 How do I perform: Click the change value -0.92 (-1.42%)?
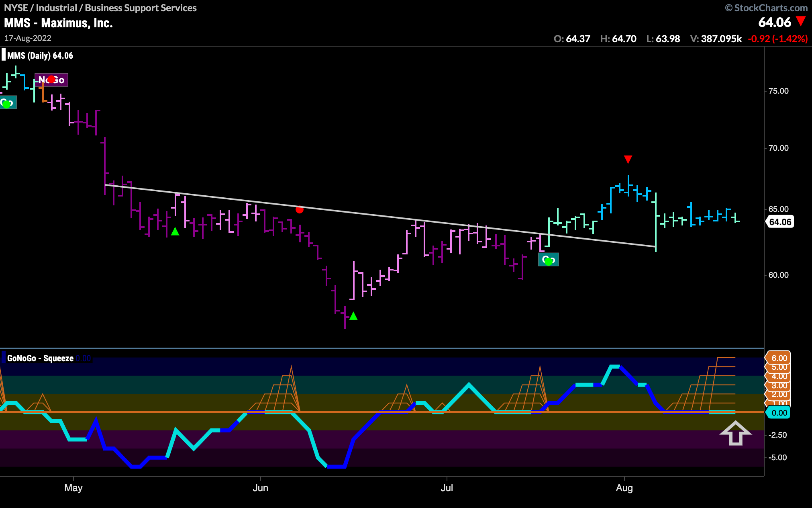click(777, 39)
